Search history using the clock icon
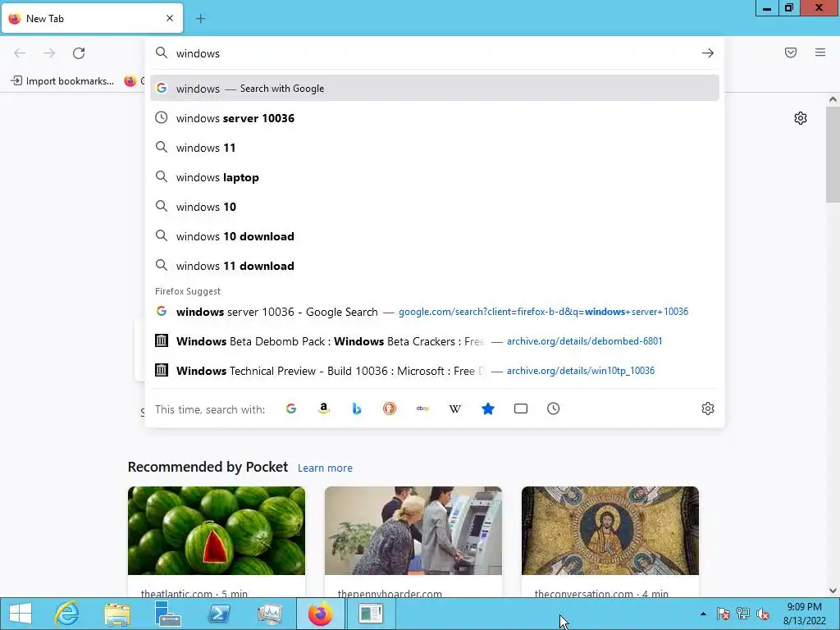This screenshot has height=630, width=840. point(554,409)
